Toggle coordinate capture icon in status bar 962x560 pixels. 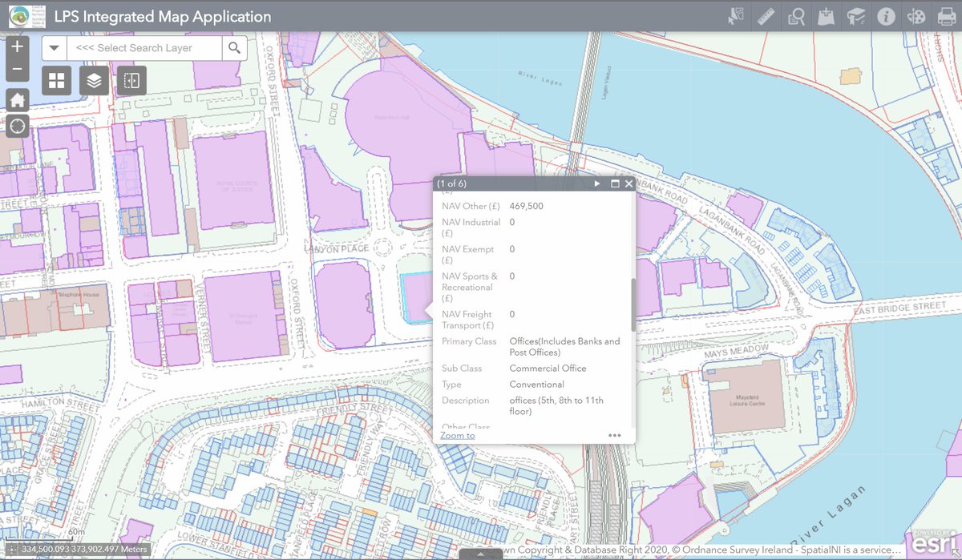(10, 550)
